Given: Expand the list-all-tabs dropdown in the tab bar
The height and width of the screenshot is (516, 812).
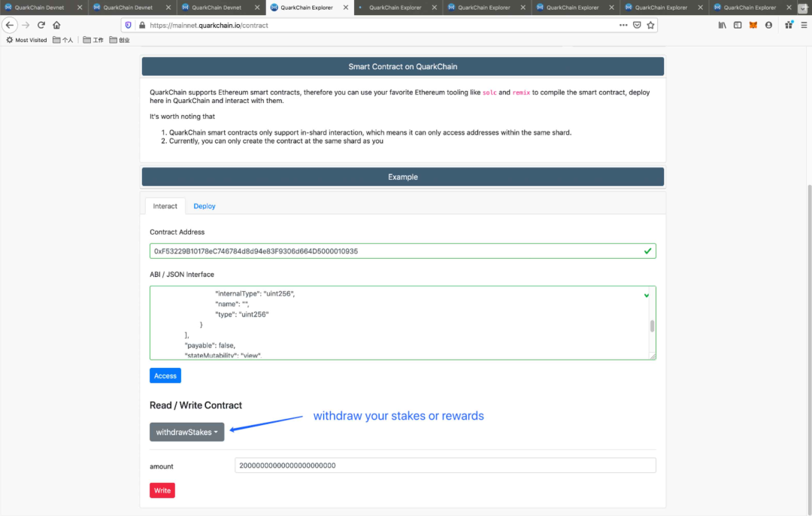Looking at the screenshot, I should click(803, 8).
